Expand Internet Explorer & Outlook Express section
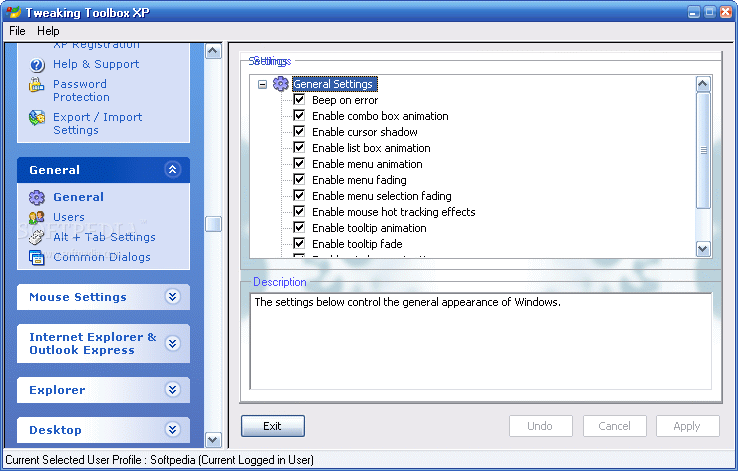The height and width of the screenshot is (471, 738). tap(173, 343)
